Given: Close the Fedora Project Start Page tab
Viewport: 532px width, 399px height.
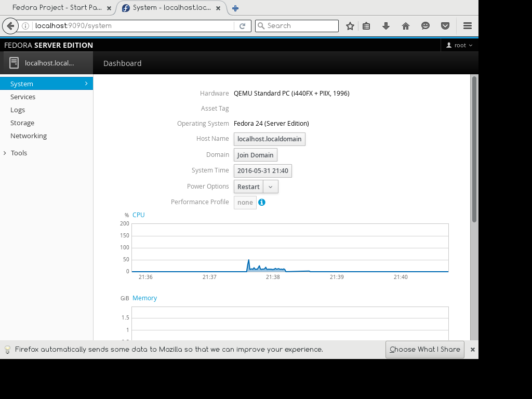Looking at the screenshot, I should 109,8.
